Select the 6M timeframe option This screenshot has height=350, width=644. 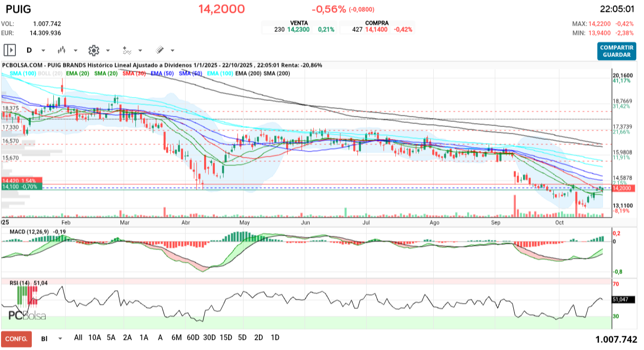point(177,338)
